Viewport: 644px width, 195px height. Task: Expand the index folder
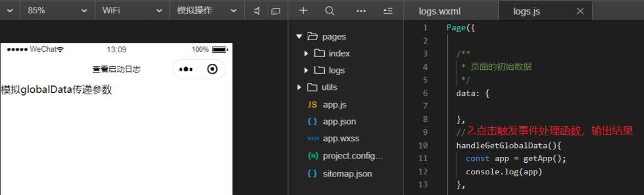point(306,53)
